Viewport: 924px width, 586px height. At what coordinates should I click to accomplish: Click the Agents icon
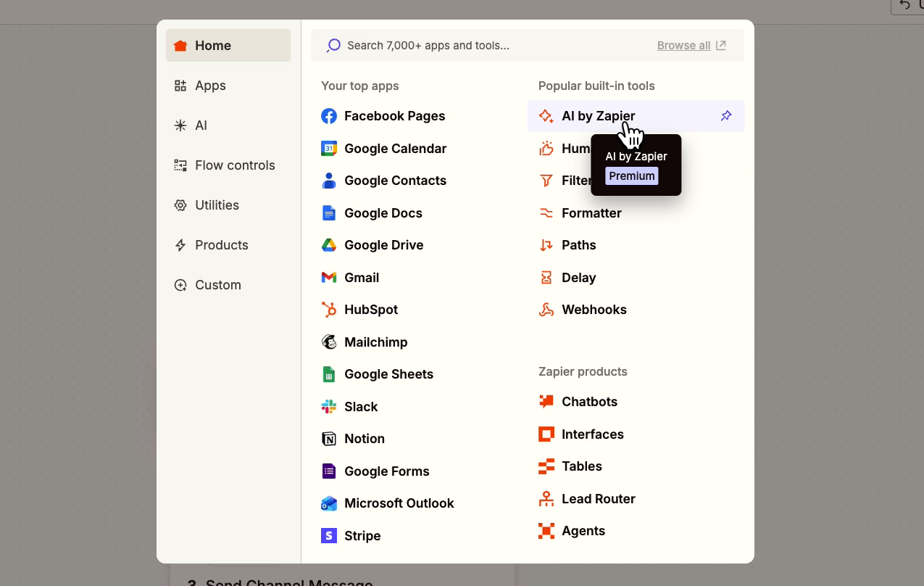tap(546, 531)
